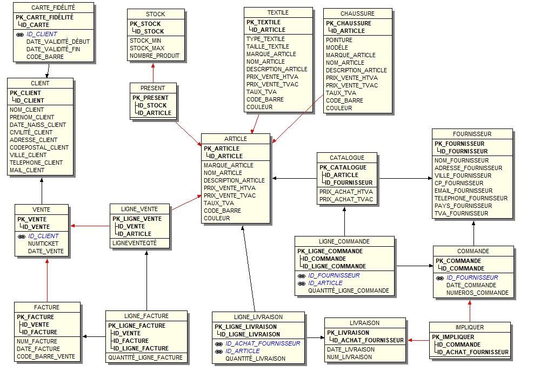Select the VENTE table title

41,209
